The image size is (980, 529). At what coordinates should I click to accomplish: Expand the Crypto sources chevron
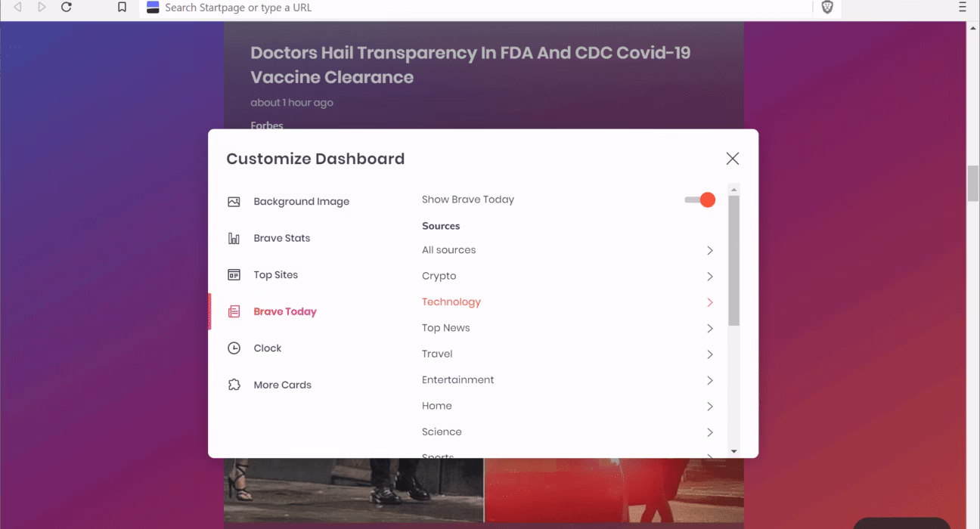(709, 277)
